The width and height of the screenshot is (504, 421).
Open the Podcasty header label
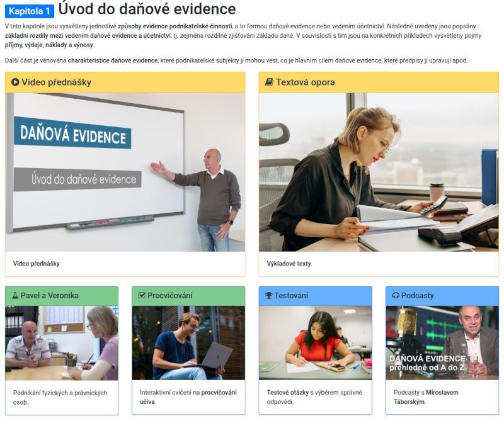[x=417, y=295]
